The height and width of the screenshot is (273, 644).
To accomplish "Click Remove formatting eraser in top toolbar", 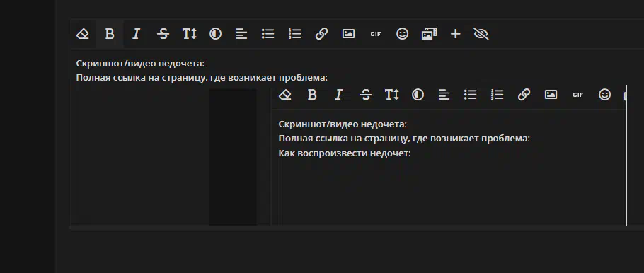I will (83, 34).
